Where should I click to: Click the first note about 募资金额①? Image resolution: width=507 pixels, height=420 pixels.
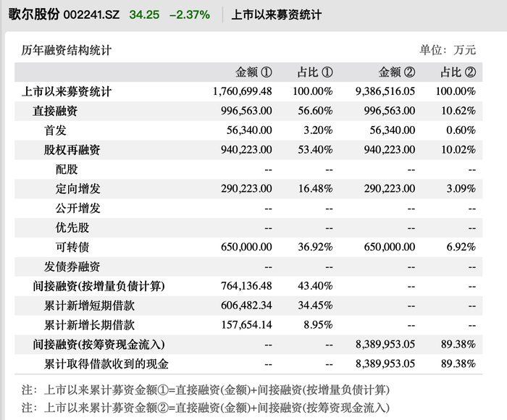pyautogui.click(x=206, y=390)
